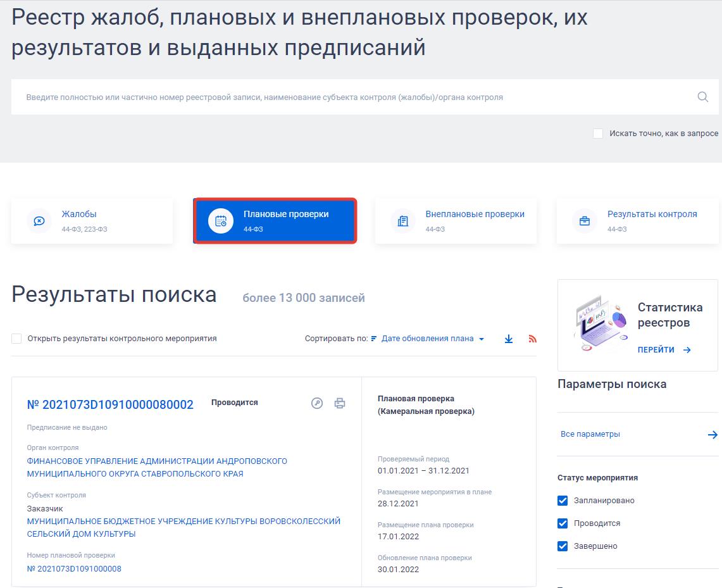Uncheck the Запланировано status filter
Viewport: 722px width, 588px height.
[563, 500]
